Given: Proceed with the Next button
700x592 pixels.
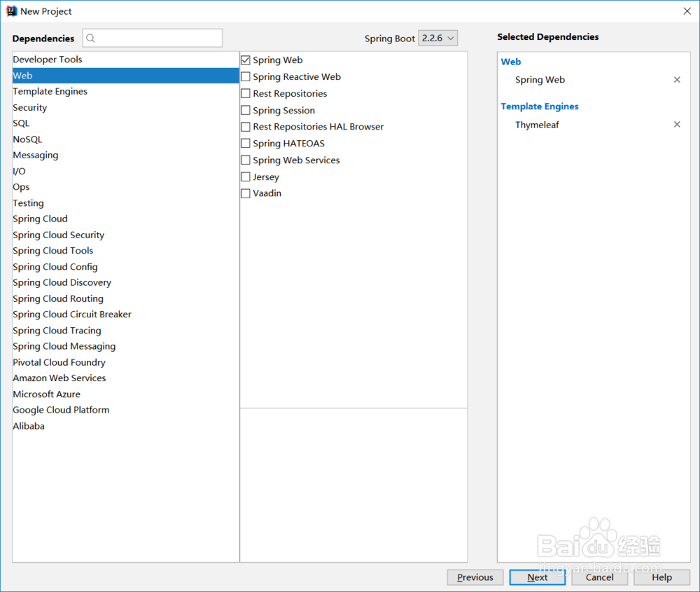Looking at the screenshot, I should [x=537, y=577].
